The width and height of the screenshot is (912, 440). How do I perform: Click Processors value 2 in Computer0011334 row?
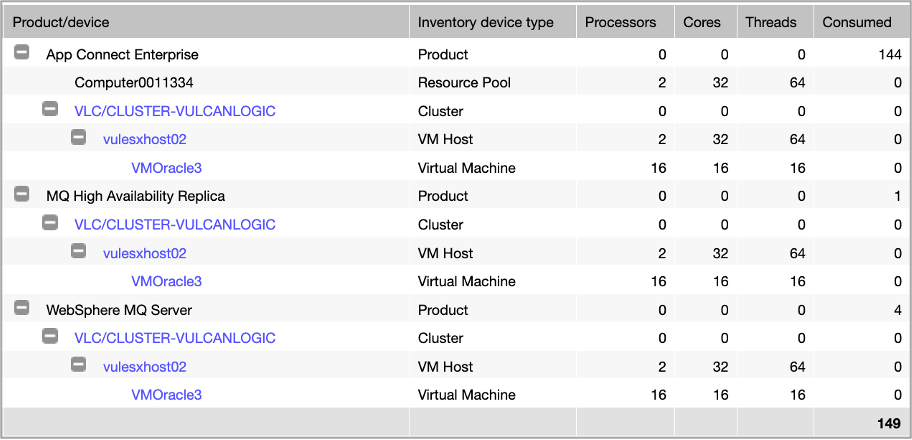coord(662,83)
